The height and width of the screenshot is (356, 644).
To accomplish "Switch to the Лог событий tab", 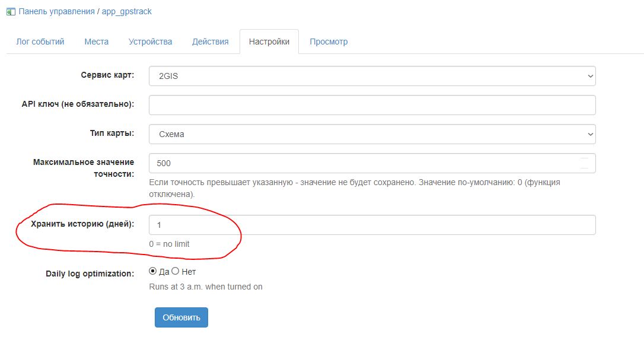I will [40, 42].
